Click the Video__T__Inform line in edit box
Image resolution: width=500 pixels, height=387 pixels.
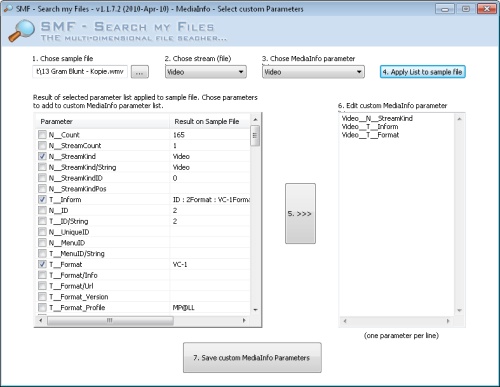(370, 127)
